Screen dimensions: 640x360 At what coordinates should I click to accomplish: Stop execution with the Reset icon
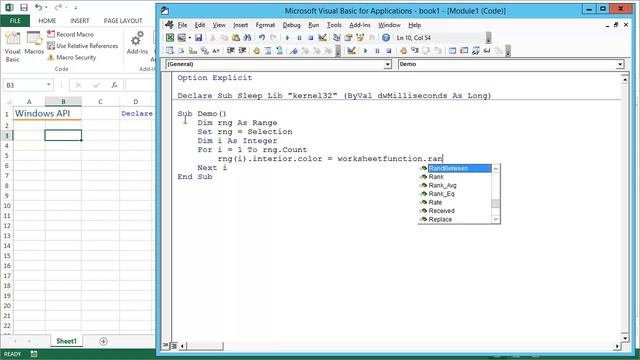(x=311, y=38)
